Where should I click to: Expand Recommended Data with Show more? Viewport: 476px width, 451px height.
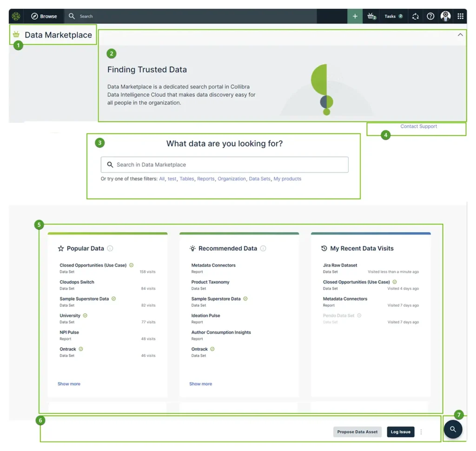pos(200,384)
